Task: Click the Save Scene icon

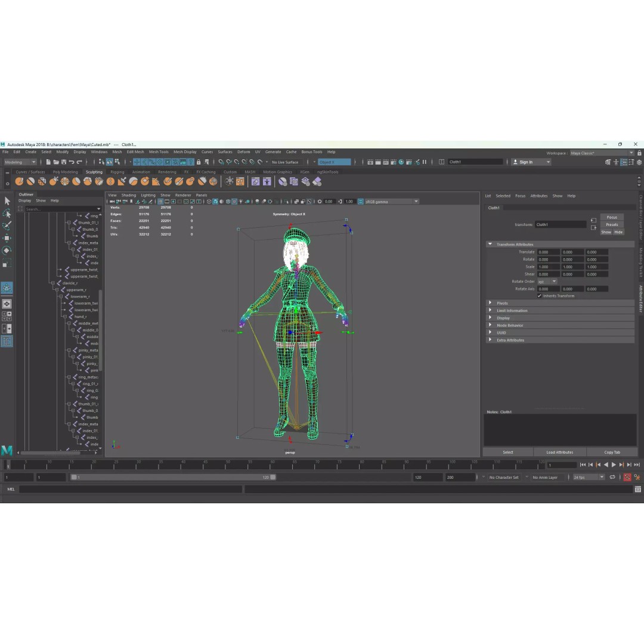Action: 64,162
